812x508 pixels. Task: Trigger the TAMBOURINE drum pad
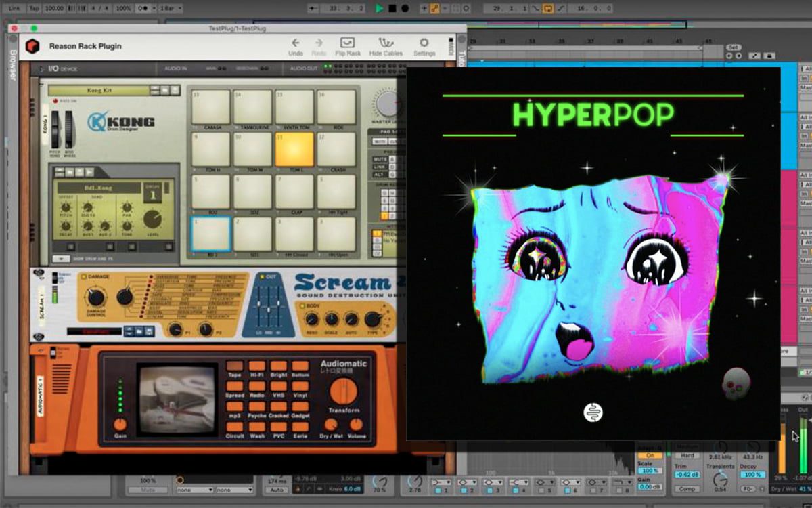point(252,106)
